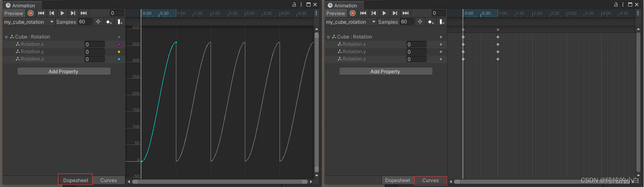The image size is (644, 187).
Task: Play the animation in left Animation window
Action: click(62, 13)
